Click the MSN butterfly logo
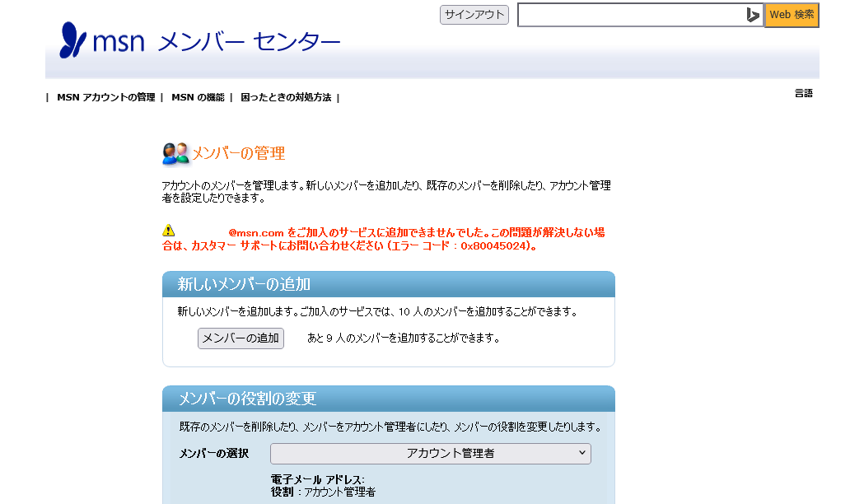This screenshot has width=864, height=504. [72, 40]
